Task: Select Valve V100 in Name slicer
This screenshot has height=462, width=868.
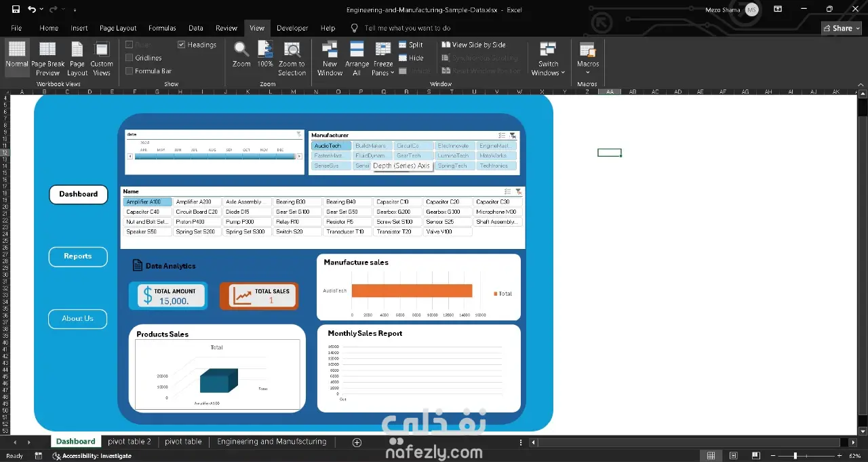Action: [x=448, y=231]
